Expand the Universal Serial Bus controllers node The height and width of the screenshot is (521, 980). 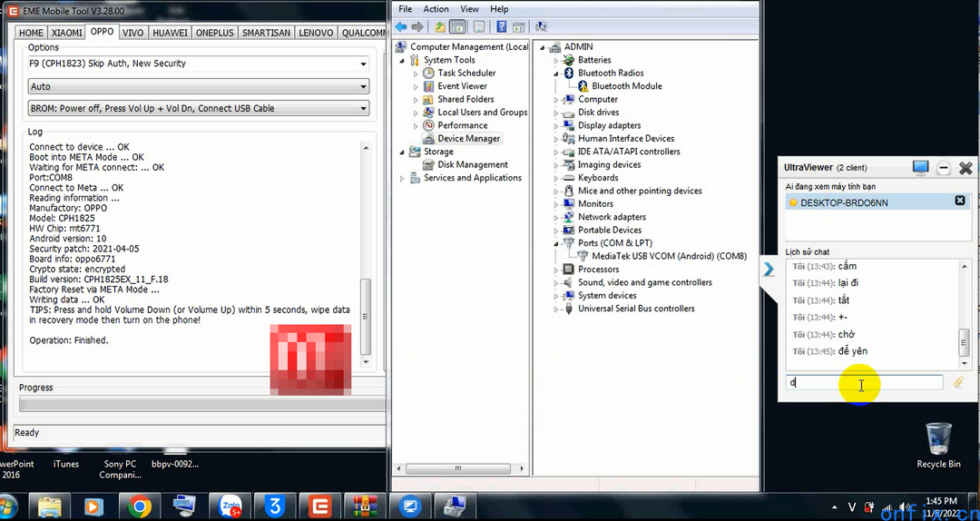(x=555, y=309)
